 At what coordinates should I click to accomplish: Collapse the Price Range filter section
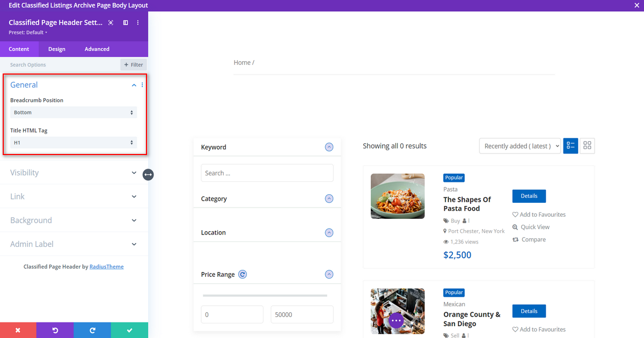click(329, 274)
